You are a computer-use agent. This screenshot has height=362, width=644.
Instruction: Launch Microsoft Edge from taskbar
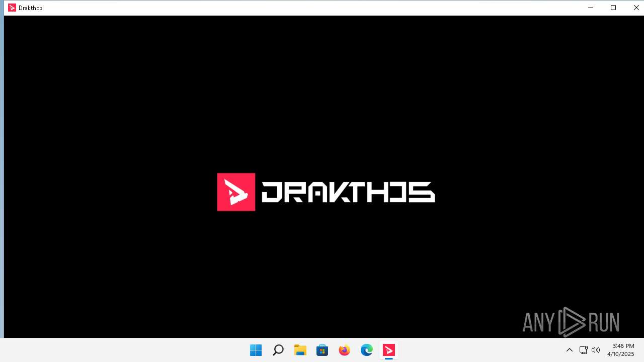coord(366,350)
